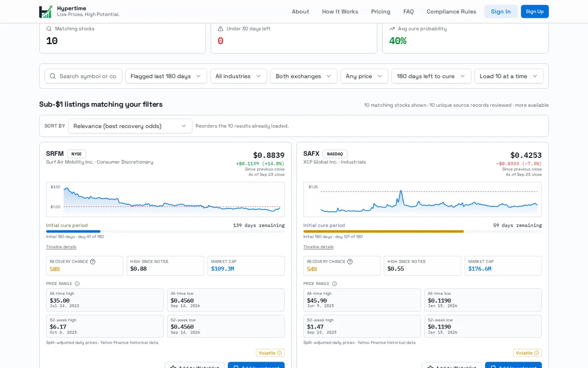Click the SRFM price history chart
The height and width of the screenshot is (368, 588).
tap(165, 200)
